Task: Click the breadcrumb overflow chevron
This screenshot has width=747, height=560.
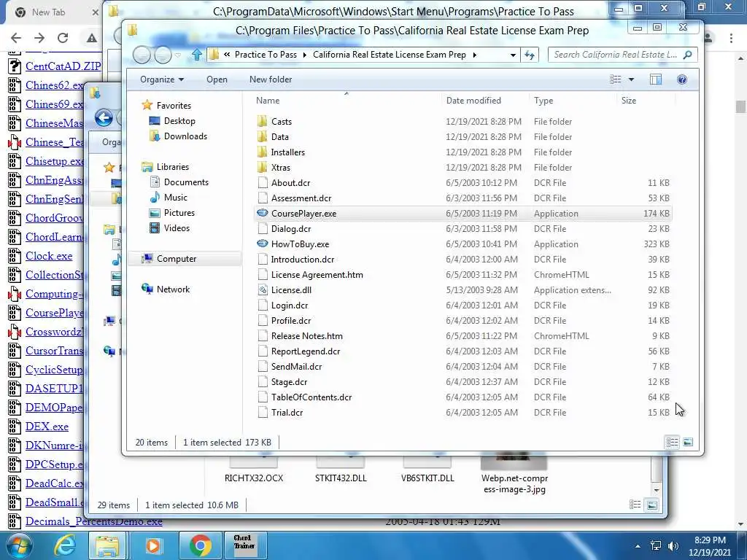Action: pyautogui.click(x=227, y=55)
